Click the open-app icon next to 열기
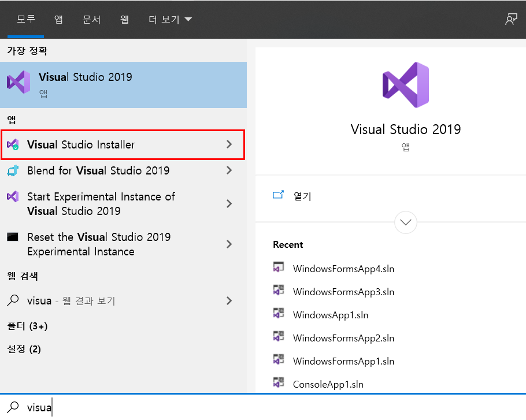Viewport: 526px width, 420px height. coord(278,195)
